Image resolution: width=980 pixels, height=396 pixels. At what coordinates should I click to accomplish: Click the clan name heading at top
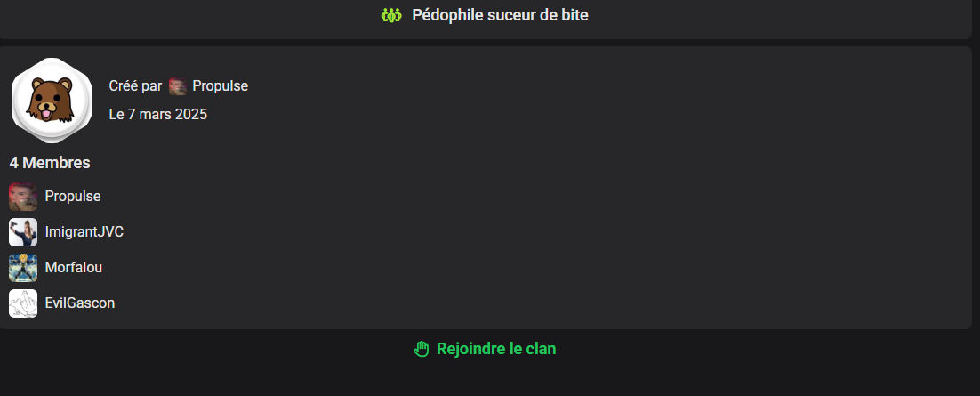tap(500, 16)
